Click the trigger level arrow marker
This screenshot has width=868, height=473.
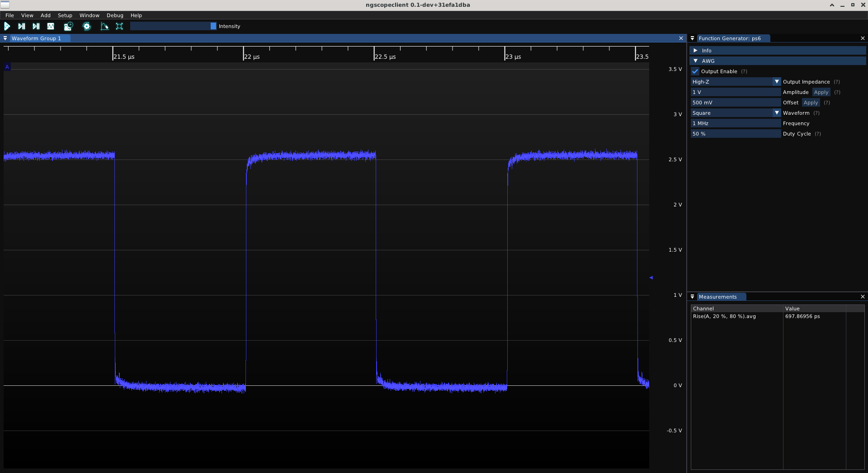(x=651, y=277)
